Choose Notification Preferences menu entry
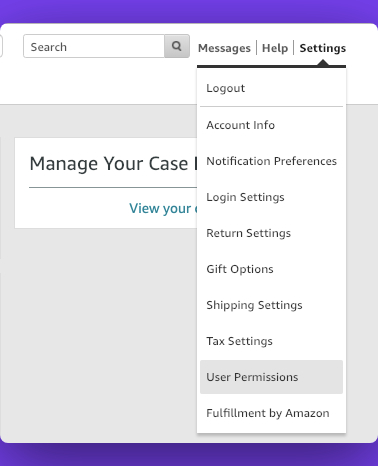This screenshot has width=378, height=466. point(271,161)
